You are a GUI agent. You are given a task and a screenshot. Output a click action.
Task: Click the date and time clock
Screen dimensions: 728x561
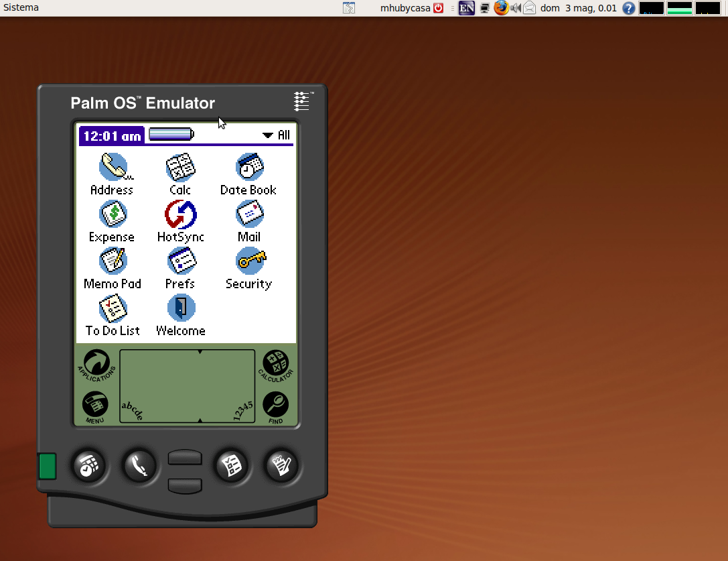[579, 8]
